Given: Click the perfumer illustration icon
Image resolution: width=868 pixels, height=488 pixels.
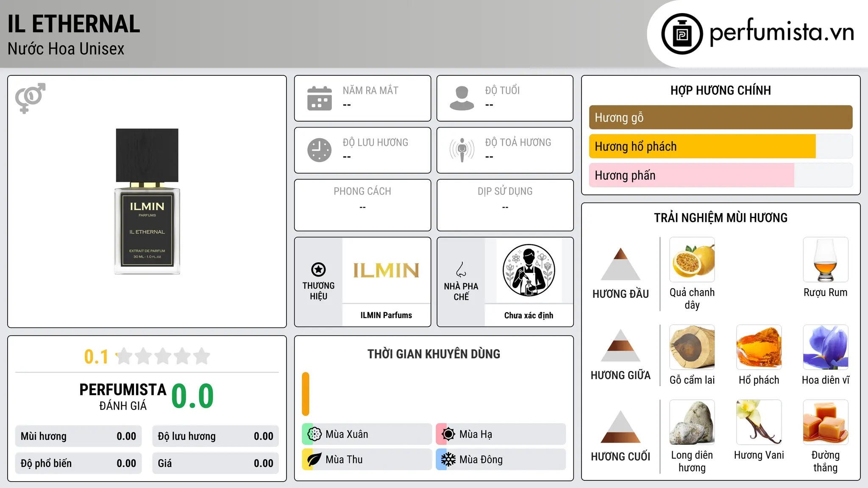Looking at the screenshot, I should 529,270.
